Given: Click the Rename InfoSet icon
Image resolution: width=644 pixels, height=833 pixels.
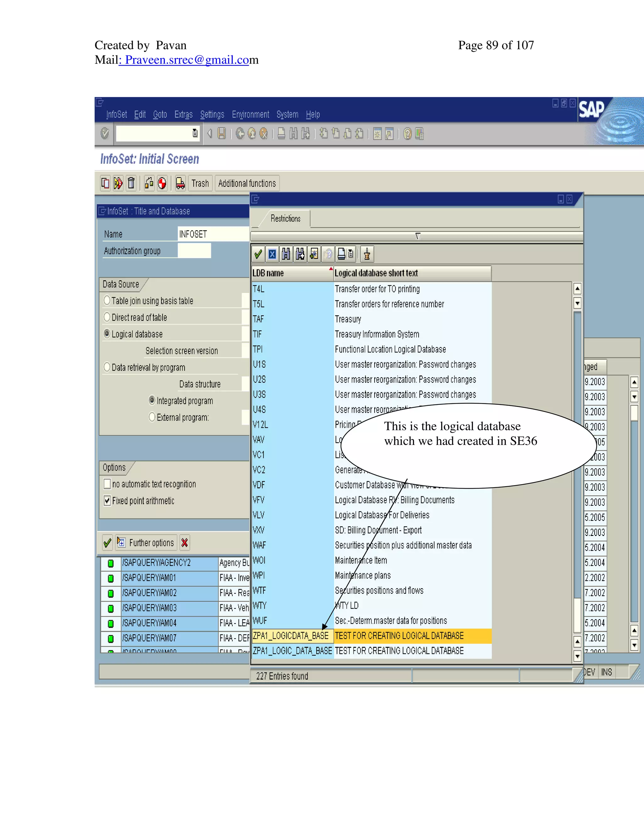Looking at the screenshot, I should tap(118, 183).
